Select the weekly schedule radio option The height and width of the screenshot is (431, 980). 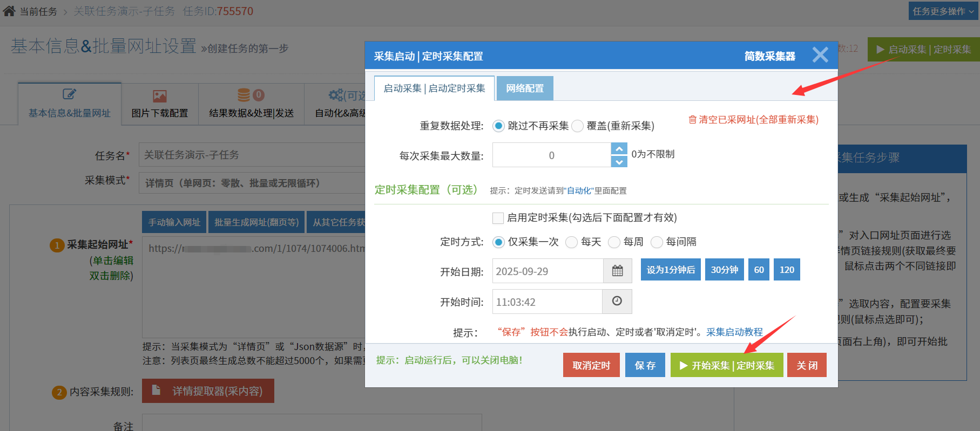[614, 242]
